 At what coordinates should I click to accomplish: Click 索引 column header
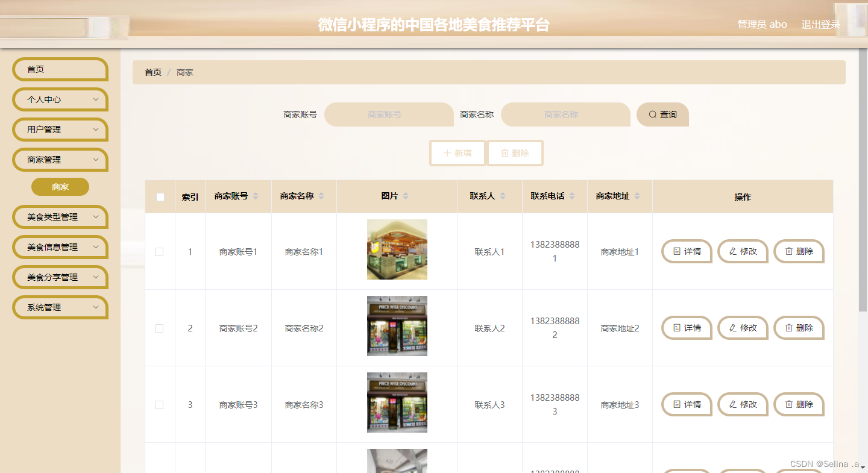(x=190, y=197)
